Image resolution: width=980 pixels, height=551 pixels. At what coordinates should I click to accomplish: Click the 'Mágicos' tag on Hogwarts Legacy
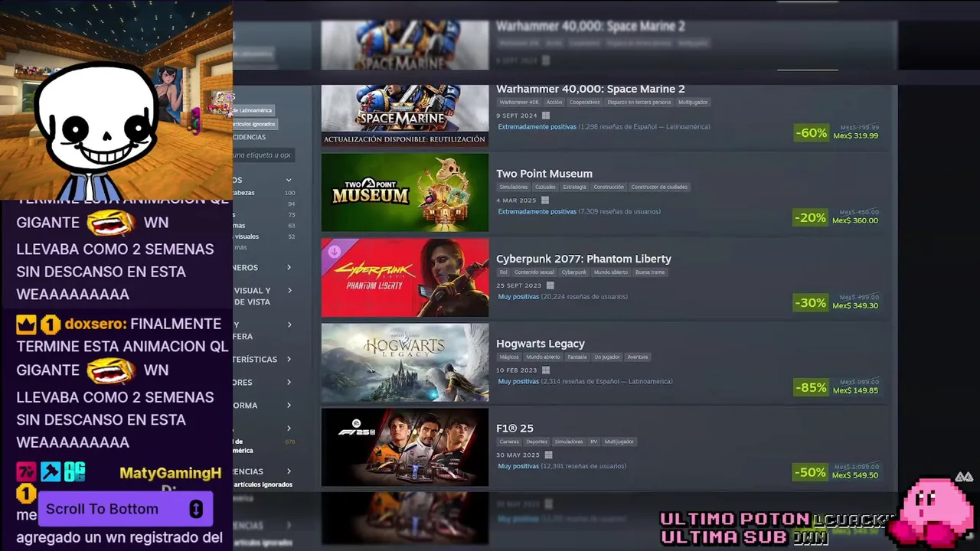tap(509, 357)
